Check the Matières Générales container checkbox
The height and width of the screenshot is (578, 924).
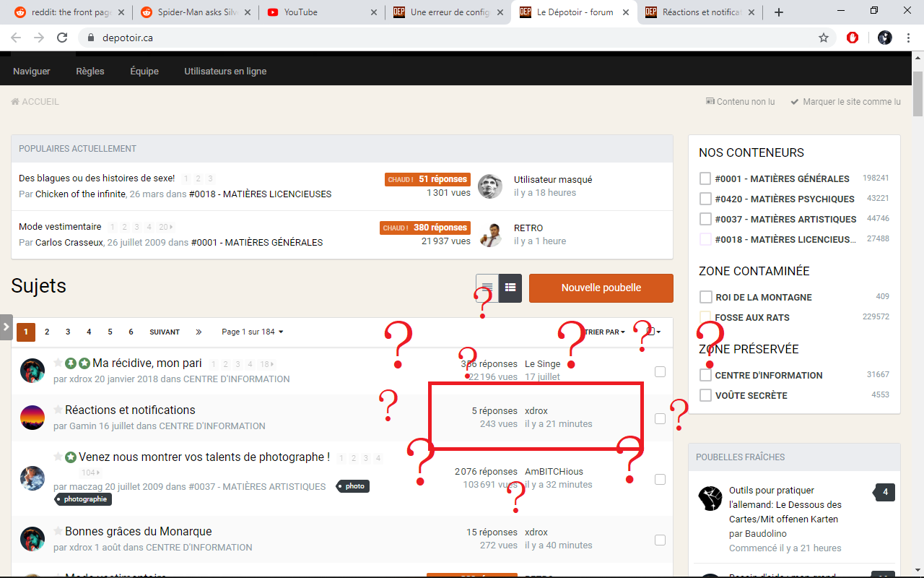click(705, 178)
